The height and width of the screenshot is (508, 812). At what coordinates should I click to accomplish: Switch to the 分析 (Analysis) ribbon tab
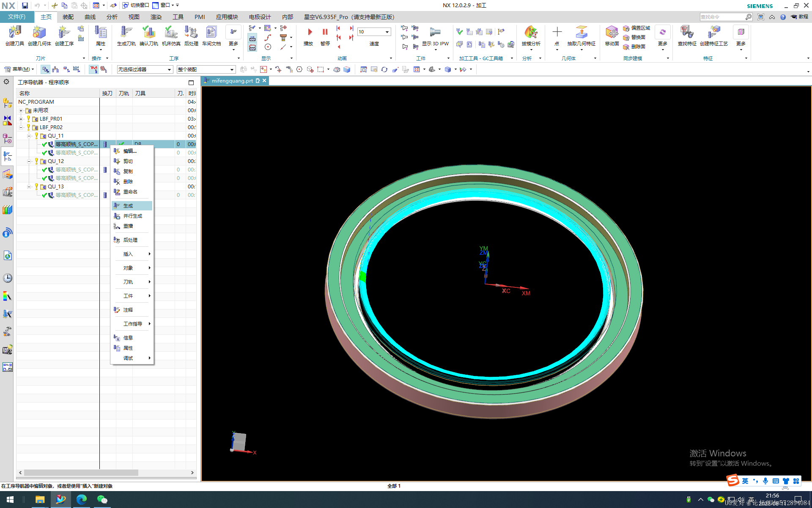point(112,17)
